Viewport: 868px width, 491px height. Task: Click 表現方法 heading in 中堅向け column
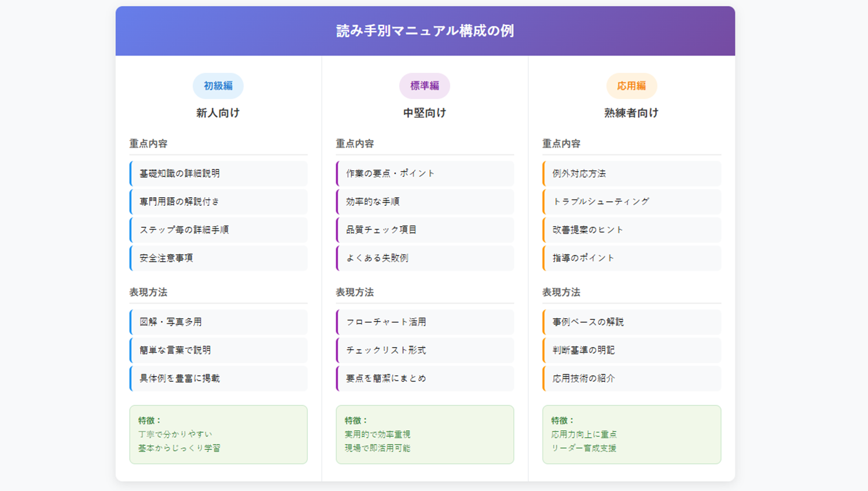pos(355,292)
